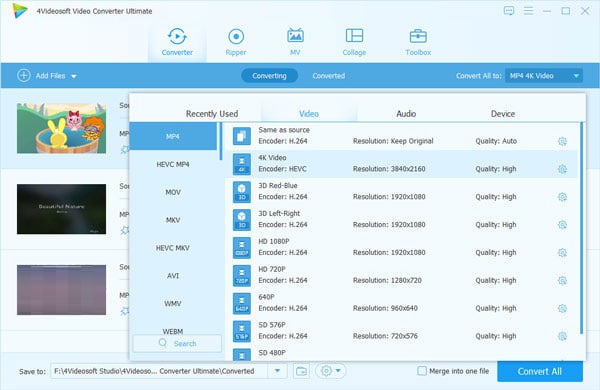Expand the Add Files dropdown arrow
600x390 pixels.
[73, 76]
